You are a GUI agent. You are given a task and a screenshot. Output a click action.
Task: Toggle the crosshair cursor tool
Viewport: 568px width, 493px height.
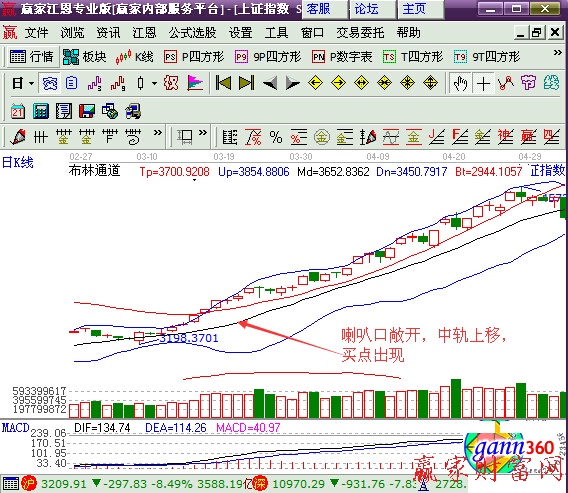point(484,84)
